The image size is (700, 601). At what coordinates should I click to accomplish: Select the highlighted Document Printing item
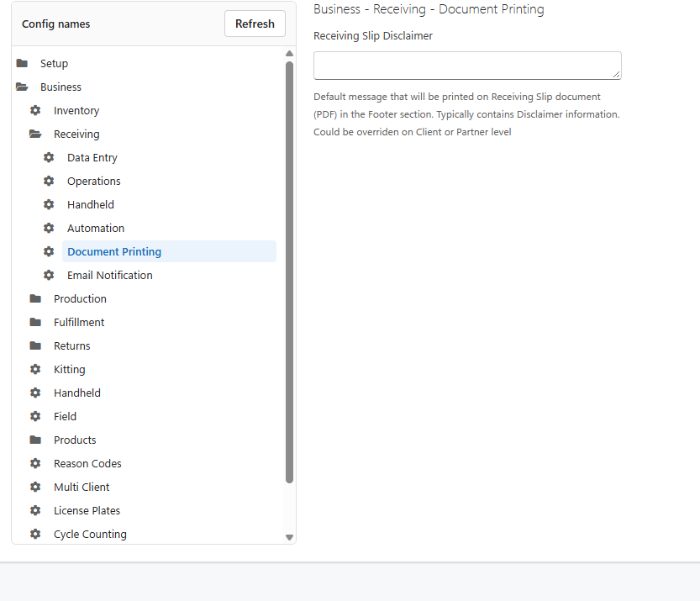click(x=169, y=251)
